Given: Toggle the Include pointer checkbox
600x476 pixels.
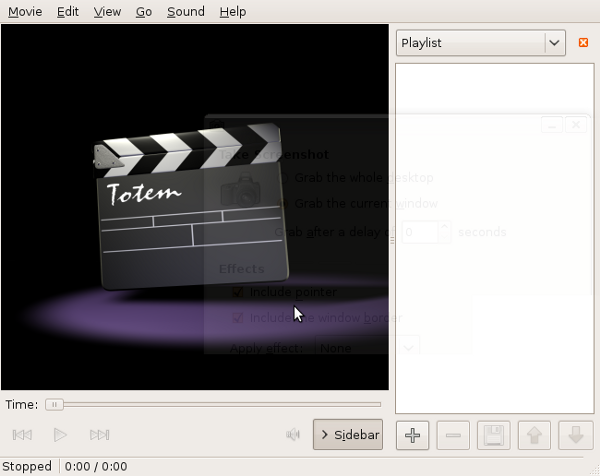Looking at the screenshot, I should click(238, 292).
